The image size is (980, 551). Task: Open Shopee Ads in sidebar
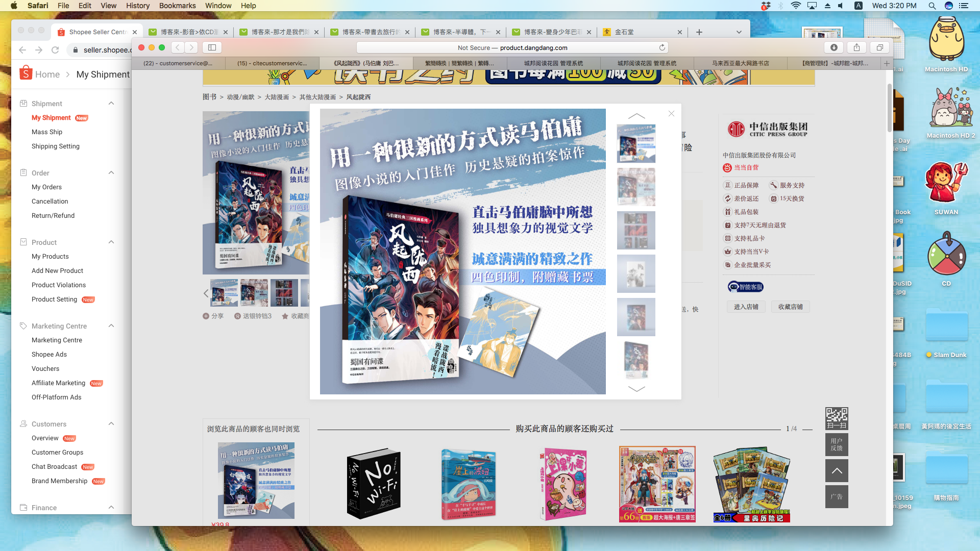click(49, 354)
